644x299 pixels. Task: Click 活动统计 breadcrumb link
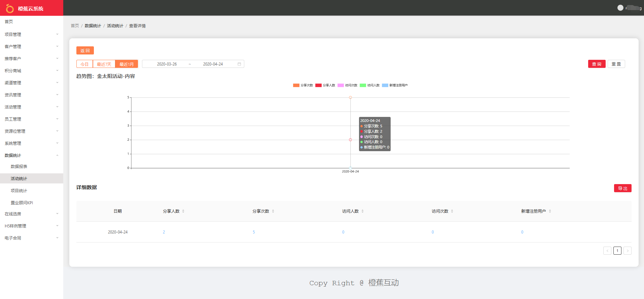(x=115, y=26)
